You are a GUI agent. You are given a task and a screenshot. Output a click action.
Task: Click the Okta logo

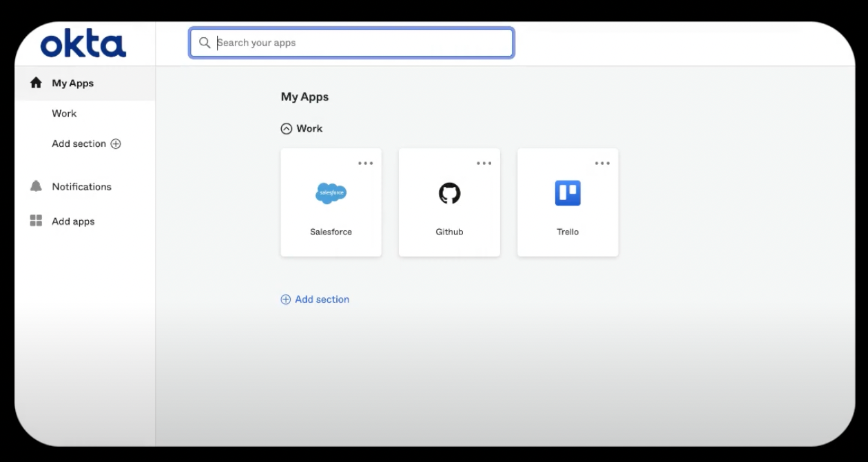(x=83, y=44)
